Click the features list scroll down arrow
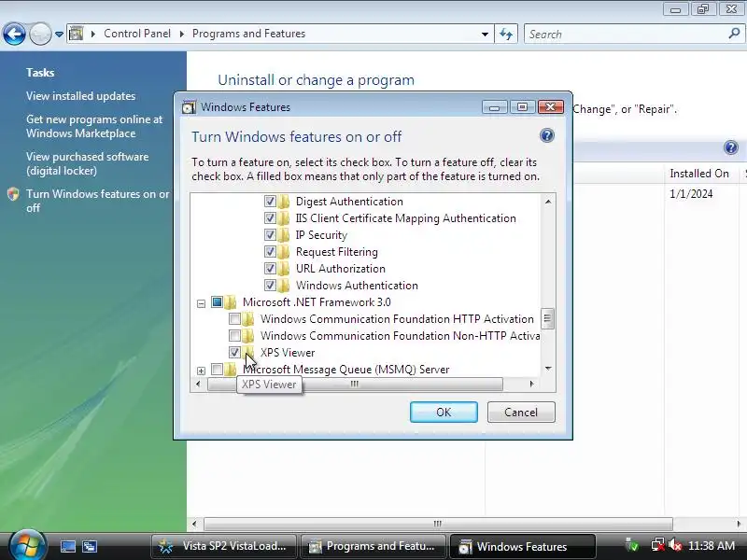Viewport: 747px width, 560px height. [548, 368]
